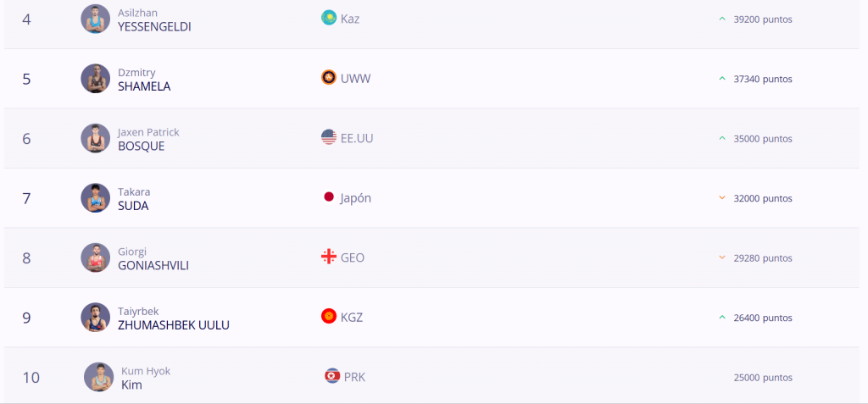Screen dimensions: 868x404
Task: Open Kum Hyok Kim's profile picture
Action: point(99,377)
